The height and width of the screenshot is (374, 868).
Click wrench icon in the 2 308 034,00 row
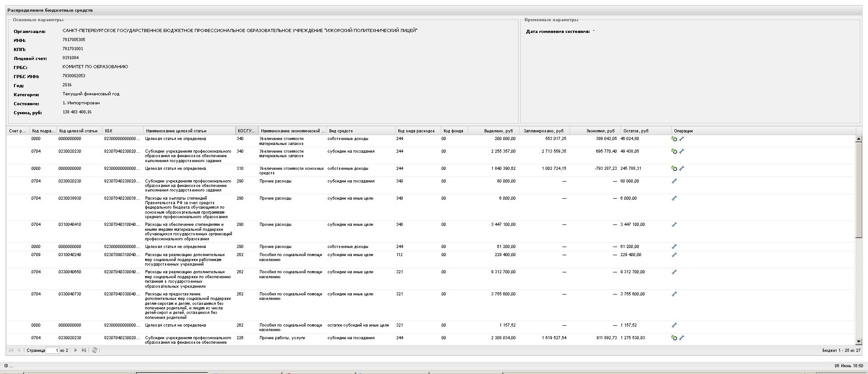pyautogui.click(x=682, y=338)
